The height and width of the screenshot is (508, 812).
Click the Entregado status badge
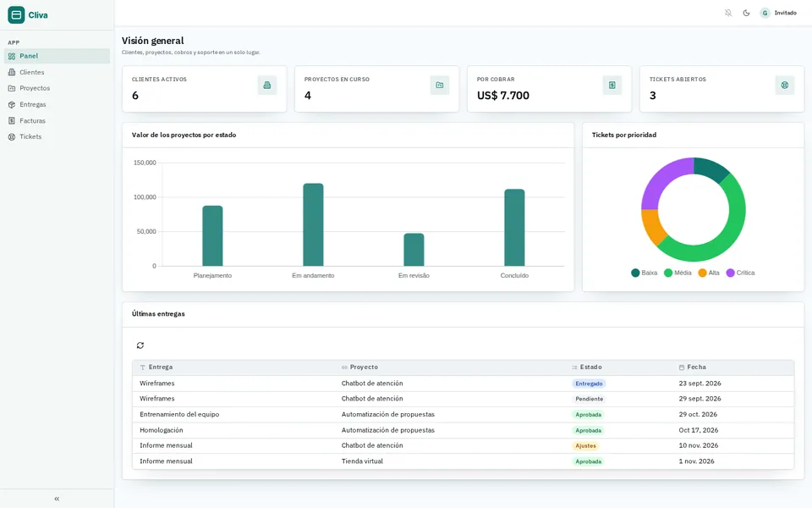[589, 384]
